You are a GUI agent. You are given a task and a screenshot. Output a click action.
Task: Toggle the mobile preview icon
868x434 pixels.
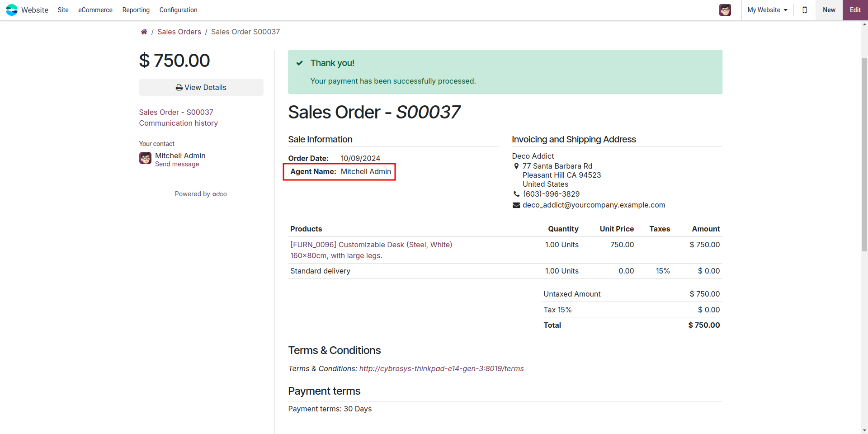pyautogui.click(x=804, y=10)
